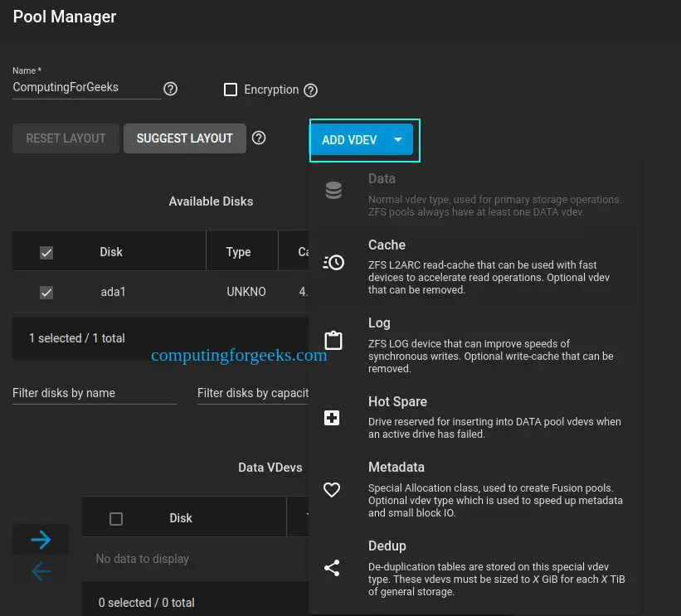
Task: Click the left arrow to remove disks
Action: (x=41, y=571)
